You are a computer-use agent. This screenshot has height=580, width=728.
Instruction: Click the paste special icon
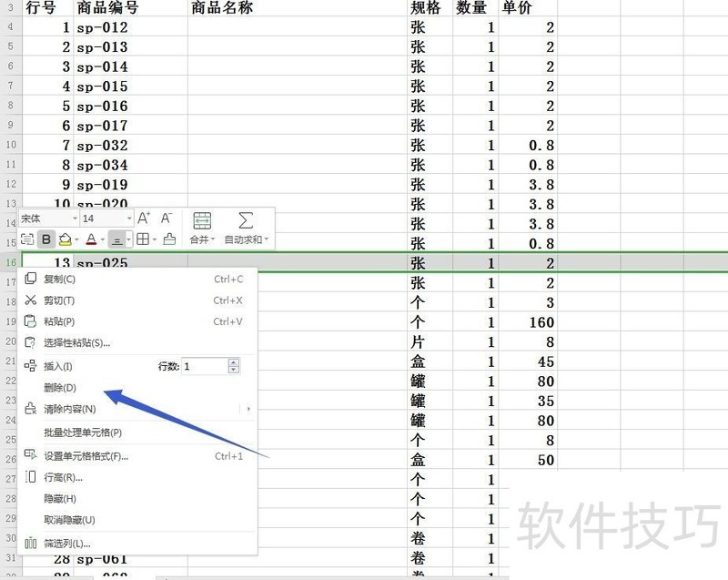(30, 342)
